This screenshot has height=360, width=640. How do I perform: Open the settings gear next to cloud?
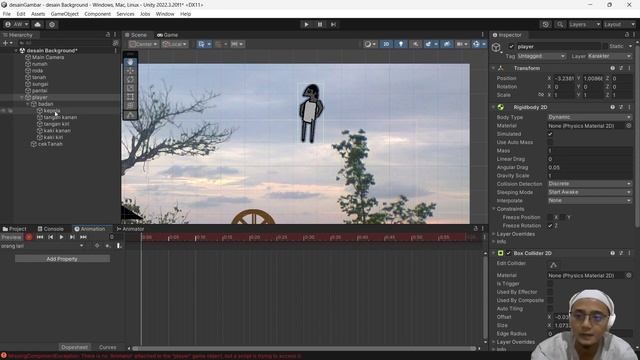[x=52, y=24]
